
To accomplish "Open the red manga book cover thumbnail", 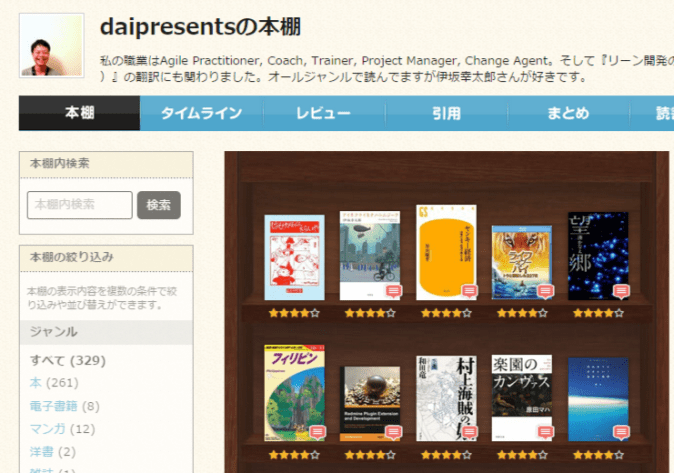I will click(294, 257).
